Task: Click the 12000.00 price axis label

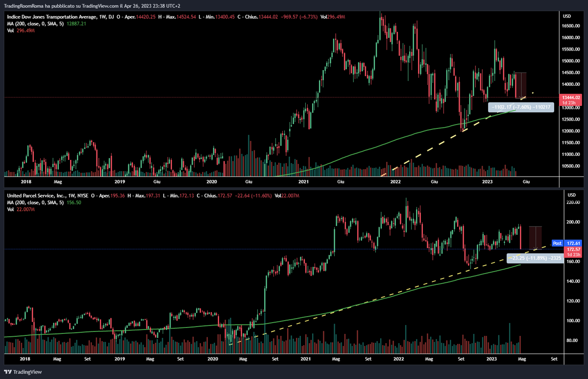Action: [x=571, y=131]
